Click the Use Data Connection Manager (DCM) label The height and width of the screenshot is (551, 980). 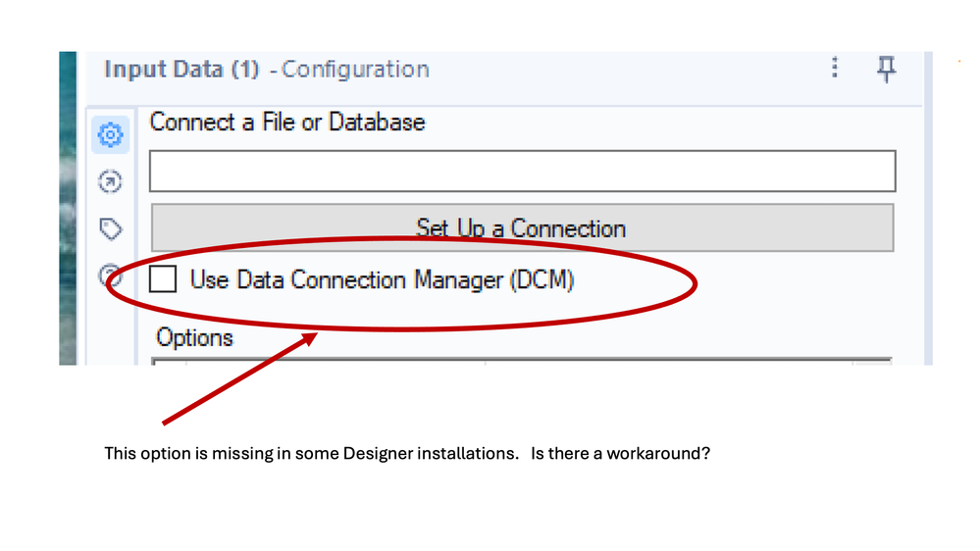pos(382,279)
